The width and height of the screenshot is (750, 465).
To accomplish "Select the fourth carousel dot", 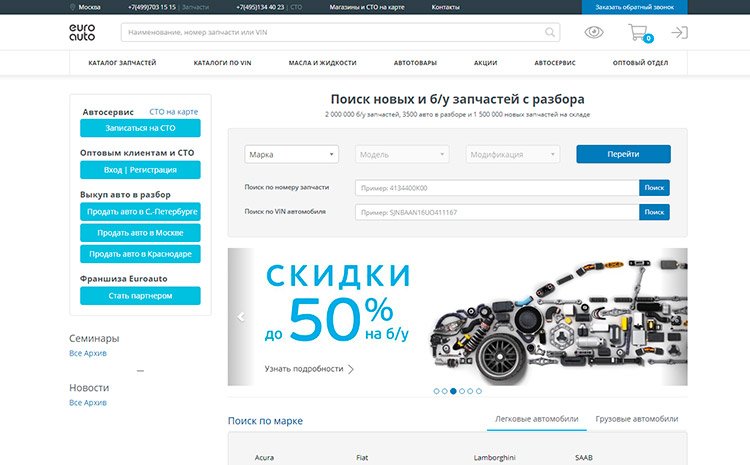I will 462,391.
